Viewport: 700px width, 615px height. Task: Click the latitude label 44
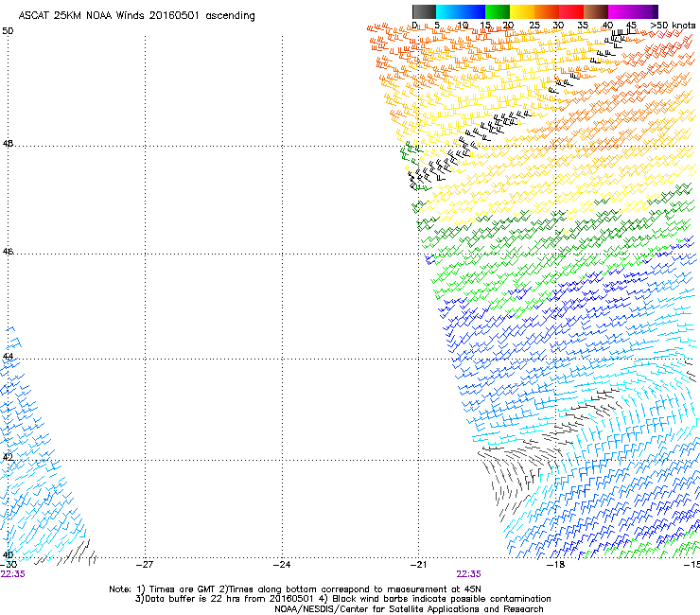[8, 357]
